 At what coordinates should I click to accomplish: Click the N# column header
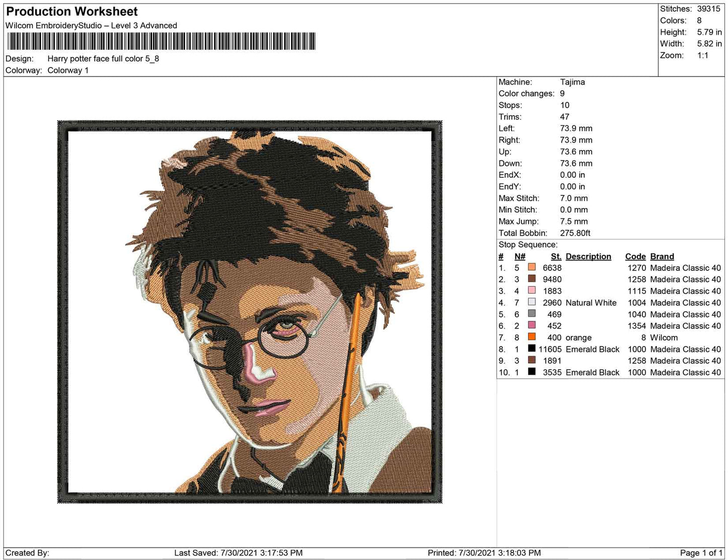click(519, 256)
